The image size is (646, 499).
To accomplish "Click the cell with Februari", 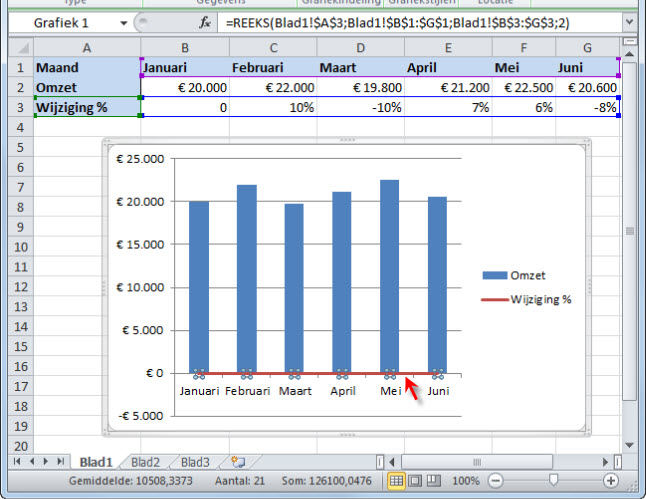I will tap(273, 67).
